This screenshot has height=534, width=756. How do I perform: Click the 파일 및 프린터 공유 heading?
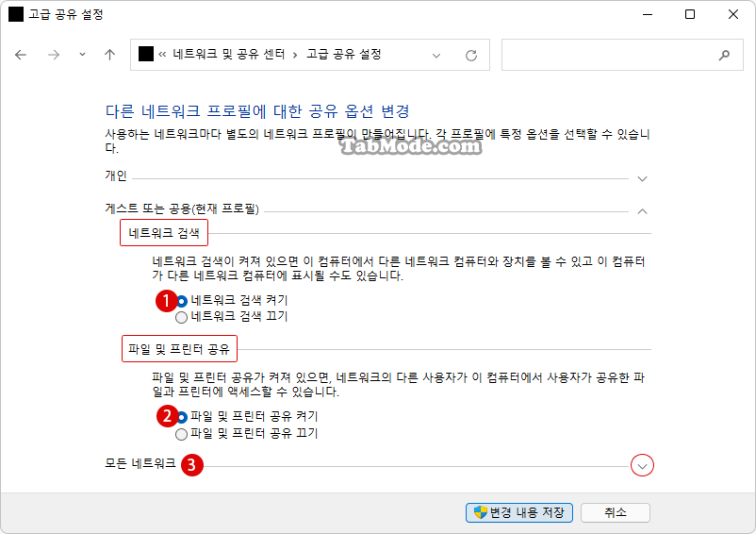click(x=179, y=349)
